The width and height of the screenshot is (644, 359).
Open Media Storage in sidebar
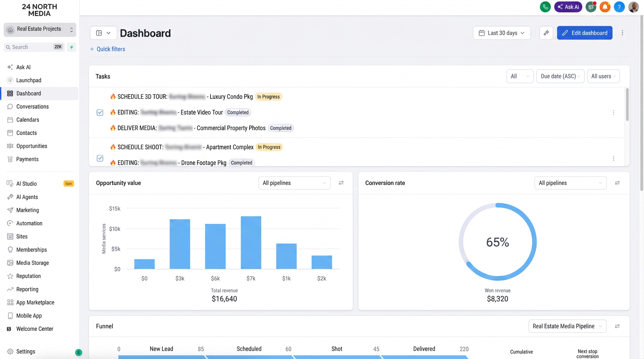pos(40,263)
